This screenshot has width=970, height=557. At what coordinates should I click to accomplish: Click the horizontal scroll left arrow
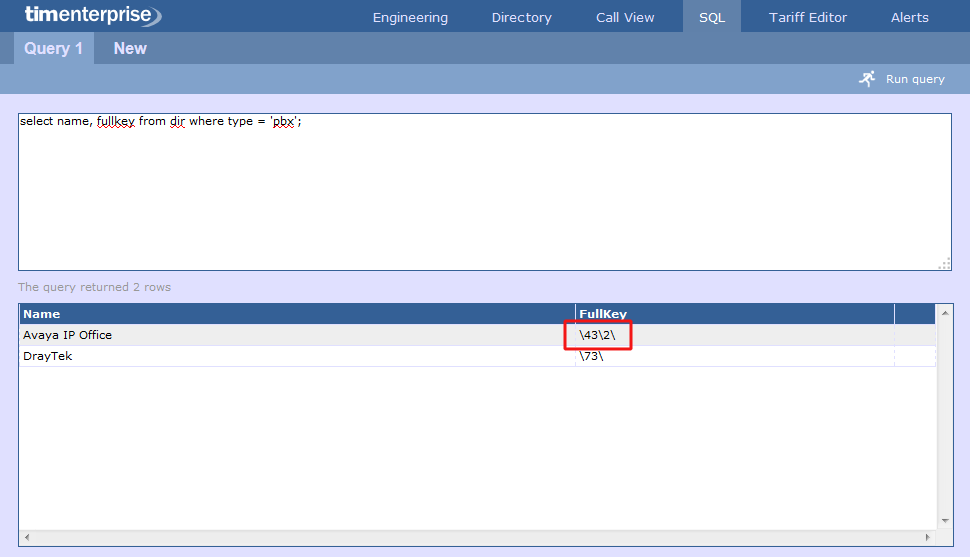tap(27, 538)
